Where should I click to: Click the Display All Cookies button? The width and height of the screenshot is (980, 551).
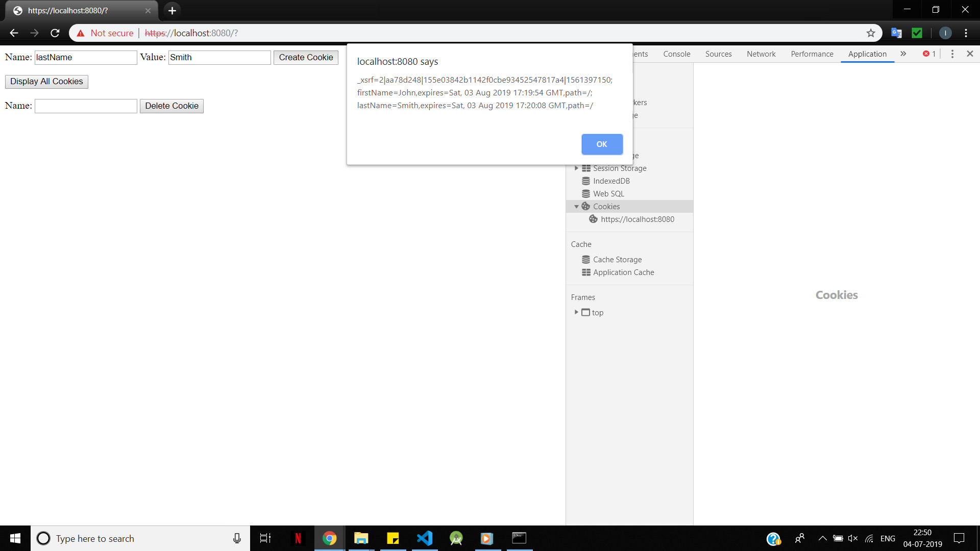point(46,82)
